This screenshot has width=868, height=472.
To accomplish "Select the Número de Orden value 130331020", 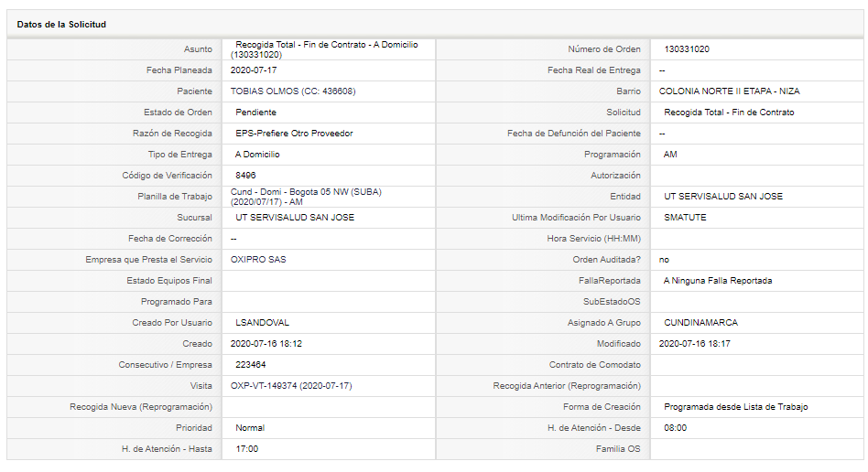I will tap(687, 49).
